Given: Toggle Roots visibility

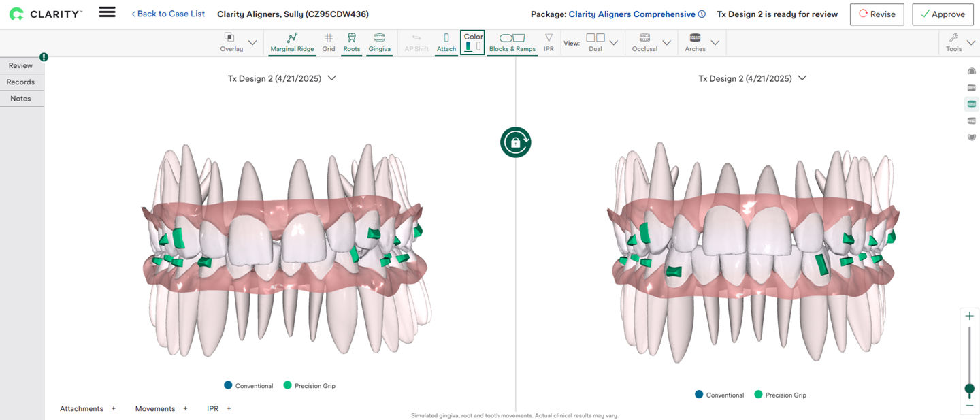Looking at the screenshot, I should [x=352, y=42].
